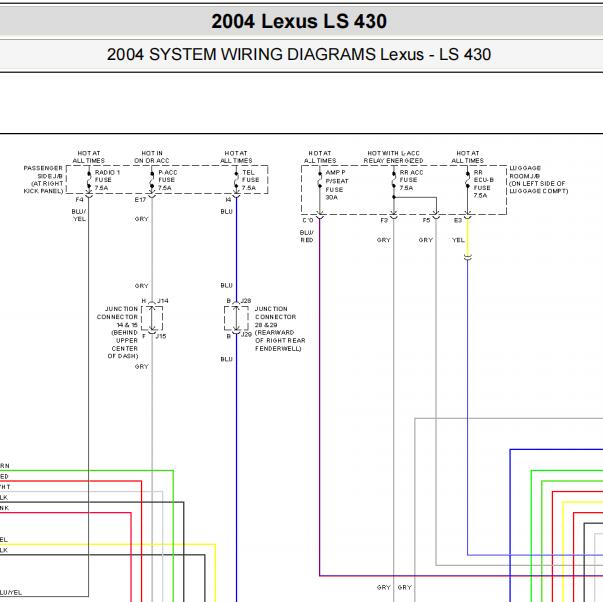Click "HOT WITH L-ACC RELAY ENERGIZED" heading
603x602 pixels.
pos(393,157)
